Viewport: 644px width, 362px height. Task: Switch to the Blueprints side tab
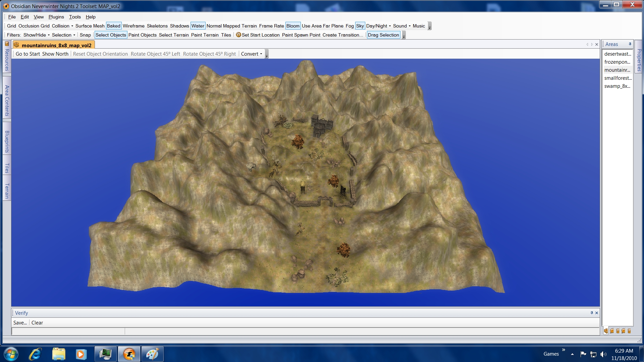tap(7, 141)
